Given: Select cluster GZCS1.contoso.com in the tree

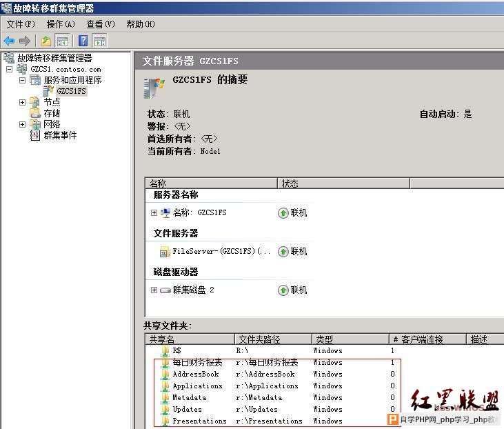Looking at the screenshot, I should point(65,69).
